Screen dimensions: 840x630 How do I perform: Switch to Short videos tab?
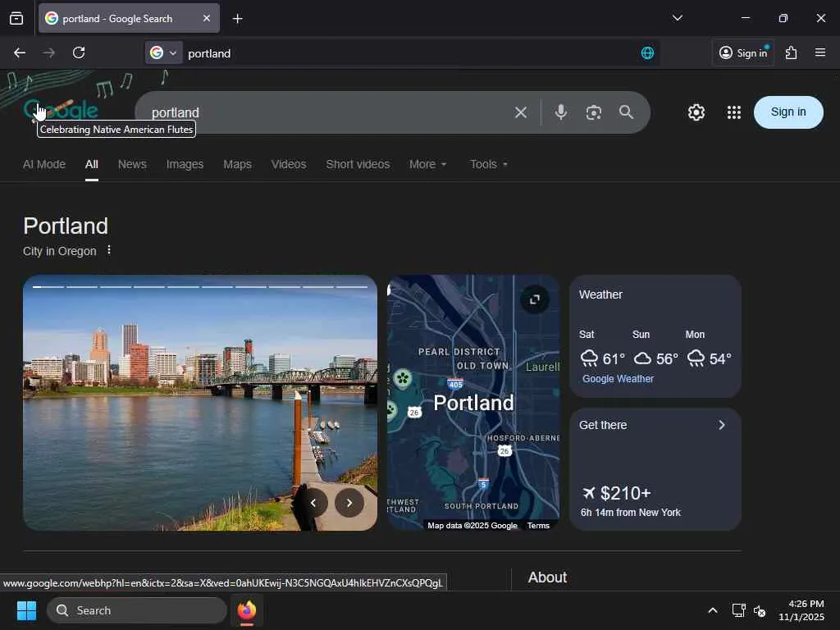point(358,164)
